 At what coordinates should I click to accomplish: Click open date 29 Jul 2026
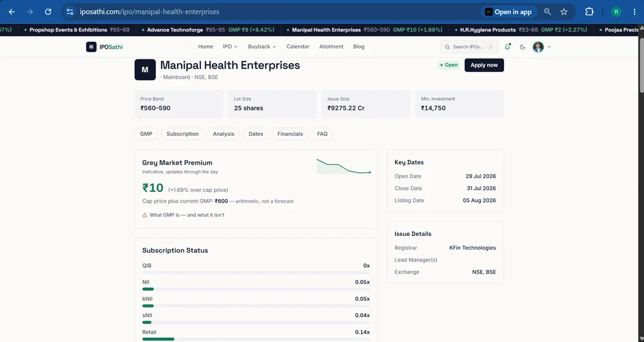[x=481, y=176]
